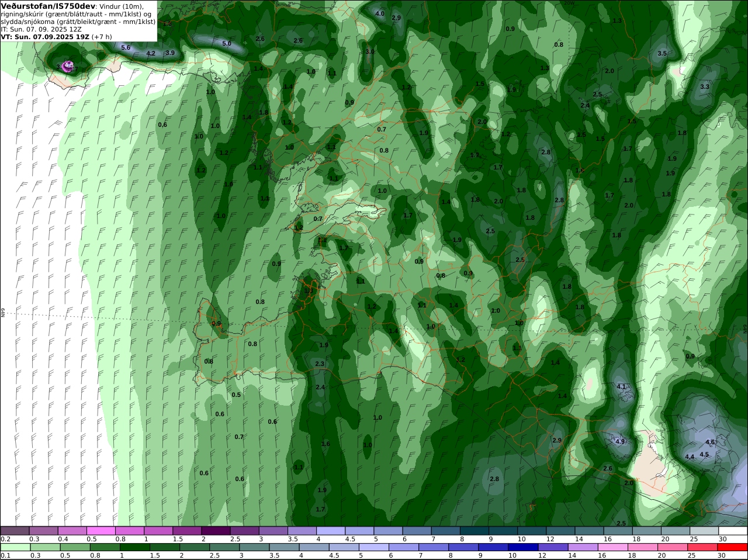Click the pale grey swatch labeled 25 in the snow legend
Screen dimensions: 748x560
(704, 531)
